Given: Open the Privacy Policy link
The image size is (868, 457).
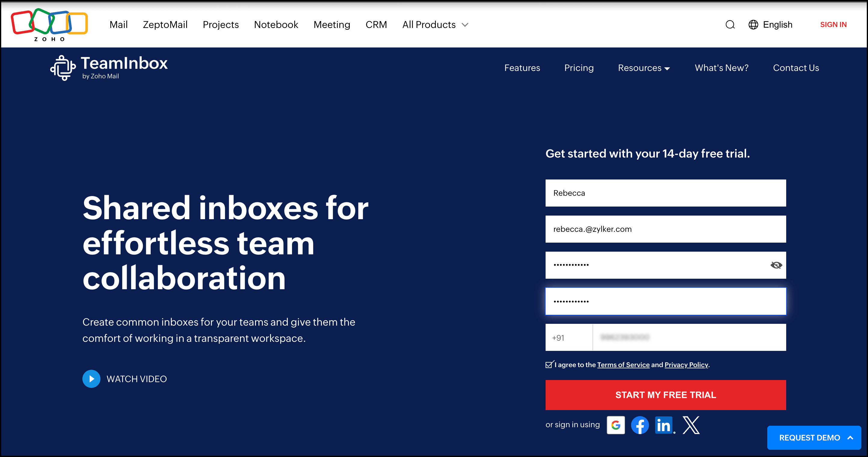Looking at the screenshot, I should pyautogui.click(x=686, y=365).
